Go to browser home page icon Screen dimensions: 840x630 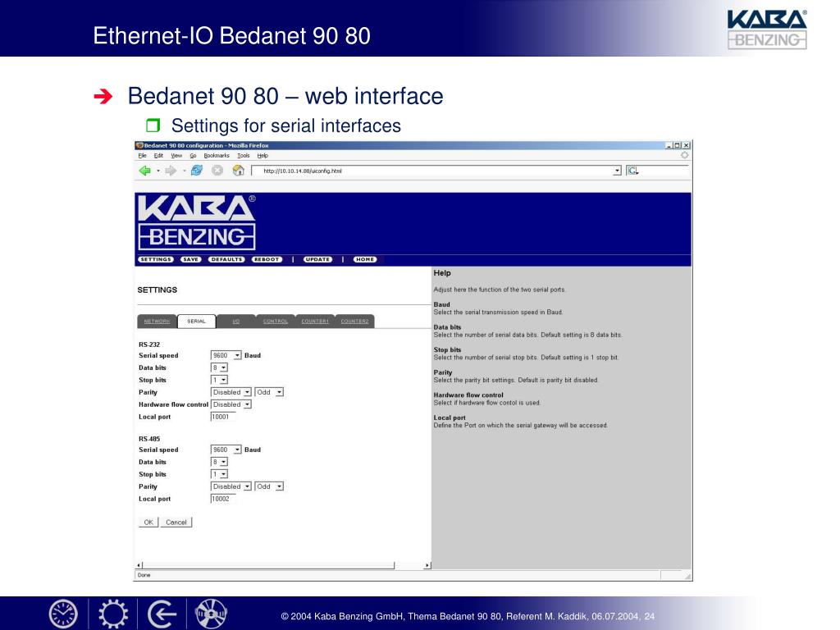pyautogui.click(x=239, y=171)
